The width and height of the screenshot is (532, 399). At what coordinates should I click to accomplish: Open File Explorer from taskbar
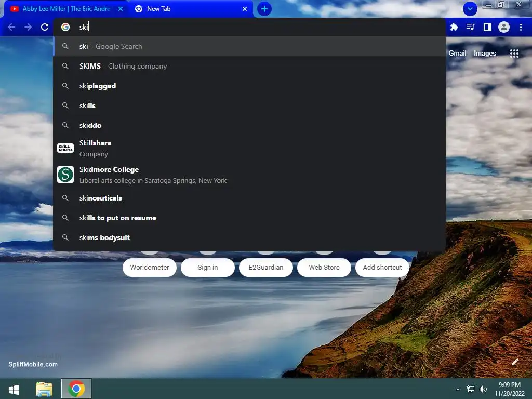click(44, 389)
